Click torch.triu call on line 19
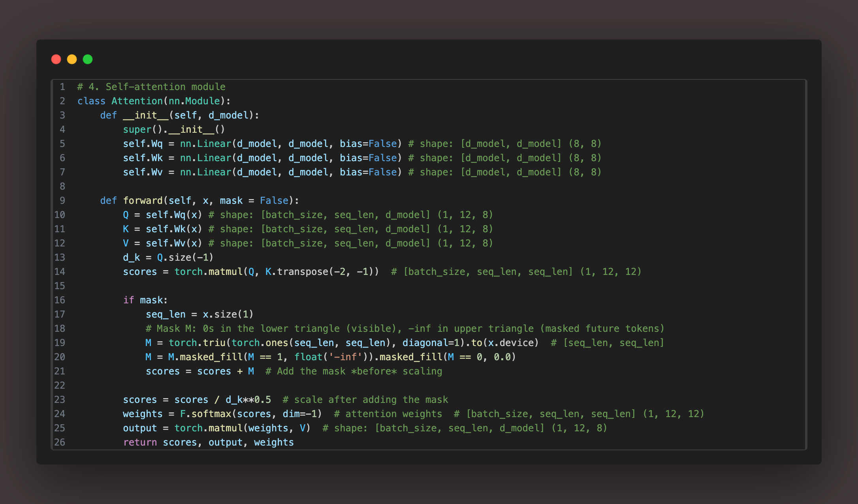 pos(197,343)
